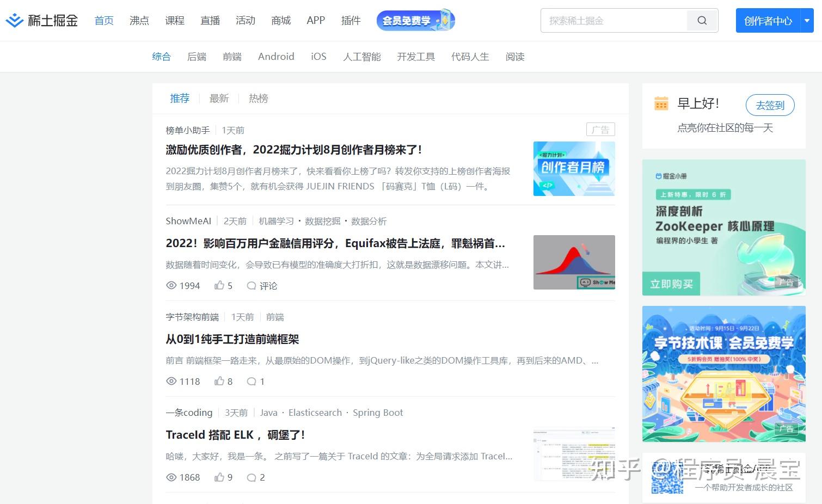Click author ShowMeAI
This screenshot has width=822, height=504.
188,221
